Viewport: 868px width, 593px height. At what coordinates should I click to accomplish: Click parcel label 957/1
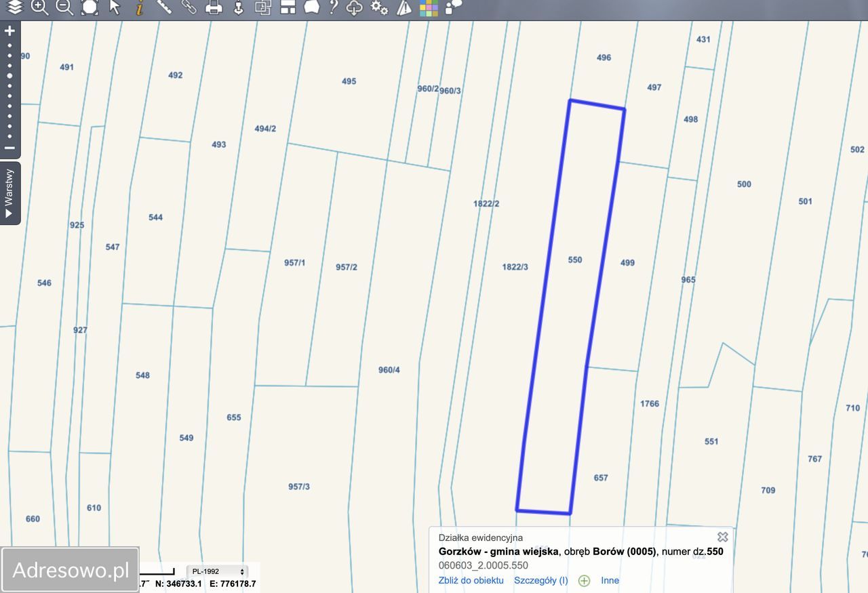(x=294, y=262)
